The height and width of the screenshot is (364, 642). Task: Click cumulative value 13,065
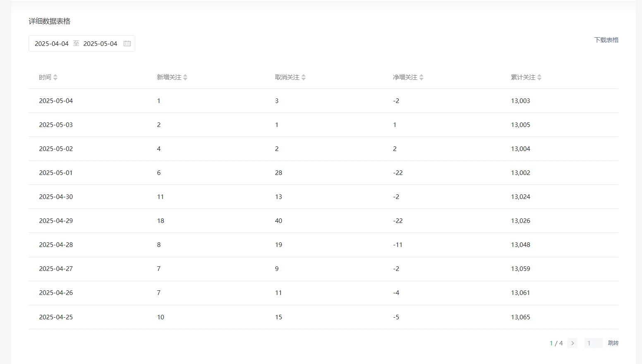click(x=520, y=317)
